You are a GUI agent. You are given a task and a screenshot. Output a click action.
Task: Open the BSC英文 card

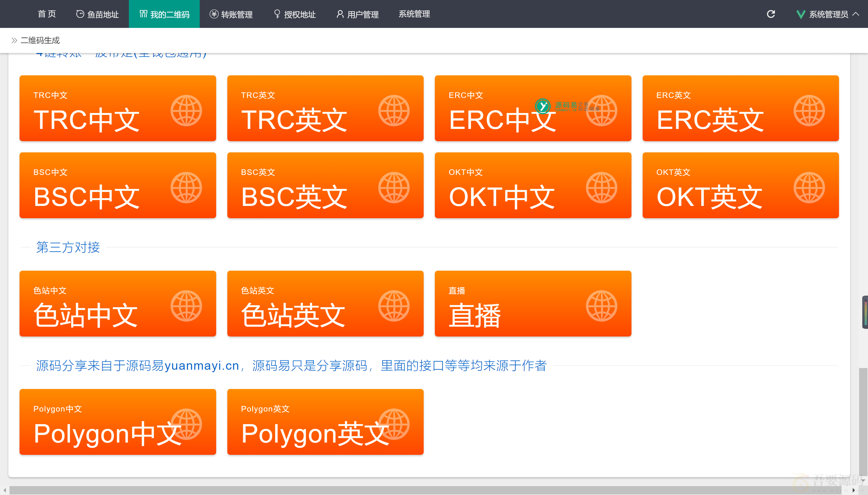[325, 185]
